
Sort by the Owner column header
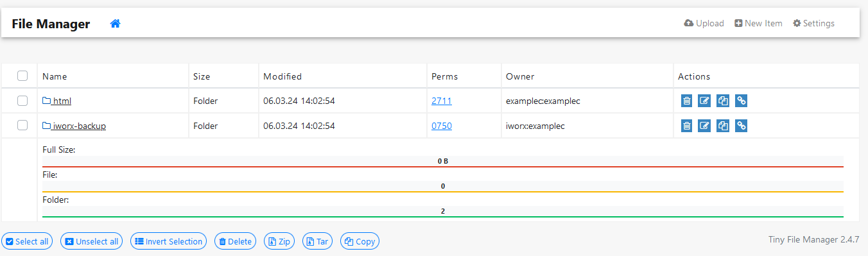pos(520,76)
